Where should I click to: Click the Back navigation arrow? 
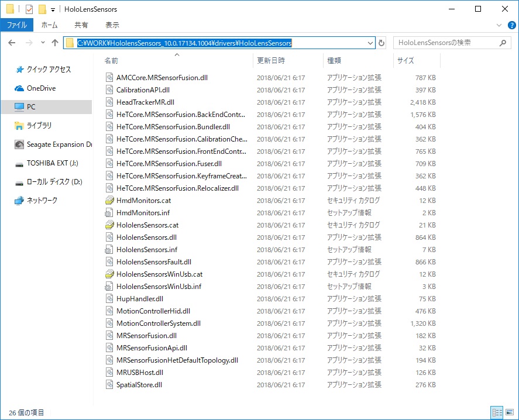coord(12,43)
